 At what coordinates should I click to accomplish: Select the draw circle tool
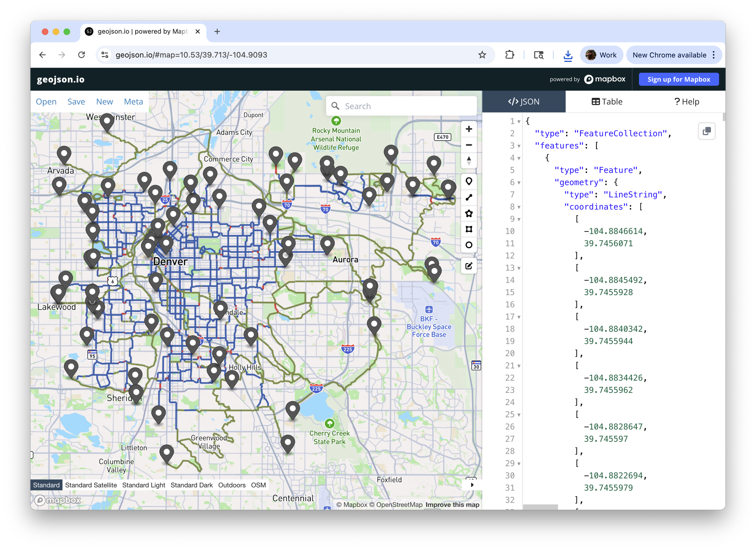[x=469, y=245]
